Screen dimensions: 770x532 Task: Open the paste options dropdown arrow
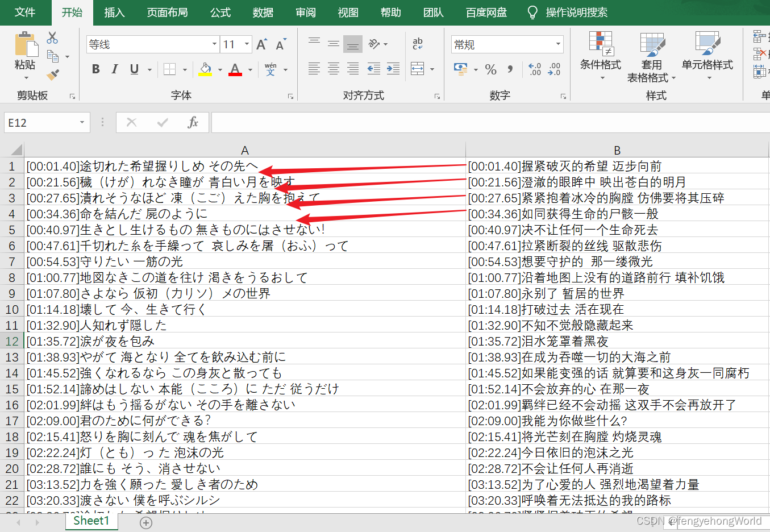26,78
